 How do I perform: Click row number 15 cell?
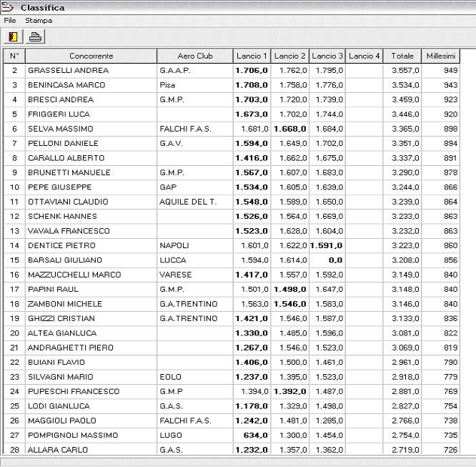pos(14,260)
